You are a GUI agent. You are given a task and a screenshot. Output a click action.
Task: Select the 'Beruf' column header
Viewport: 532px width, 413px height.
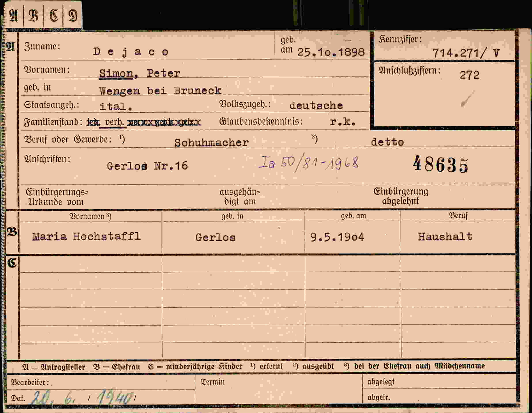[x=458, y=216]
